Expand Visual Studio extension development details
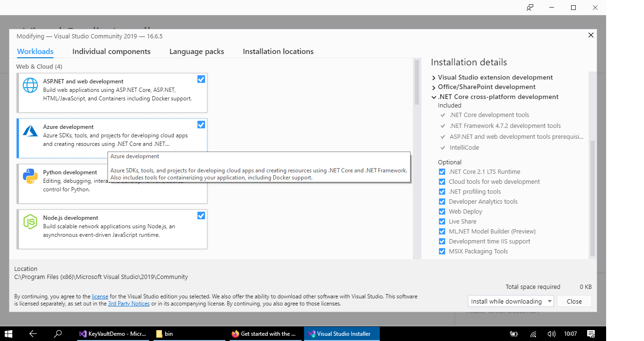Viewport: 644px width, 341px height. (x=434, y=78)
